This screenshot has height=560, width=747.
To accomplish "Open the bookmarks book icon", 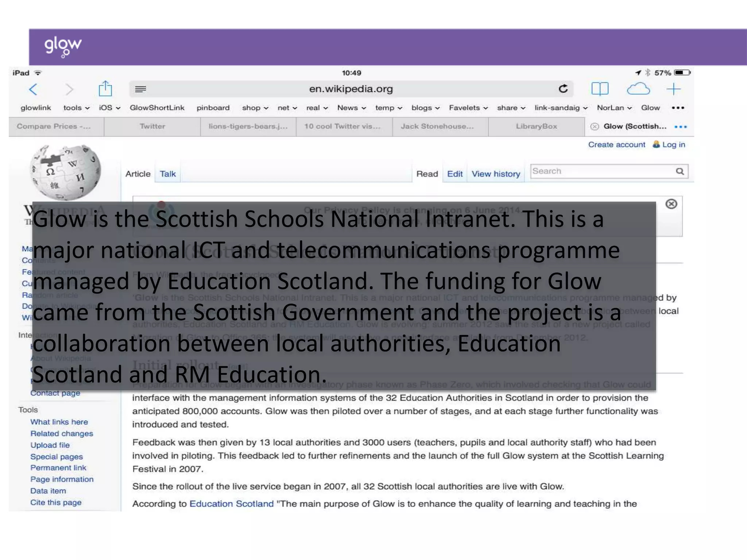I will pyautogui.click(x=600, y=89).
